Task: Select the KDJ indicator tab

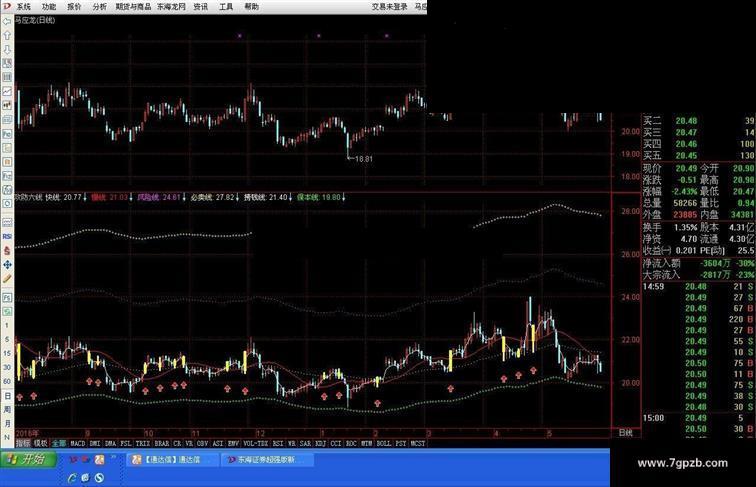Action: (320, 443)
